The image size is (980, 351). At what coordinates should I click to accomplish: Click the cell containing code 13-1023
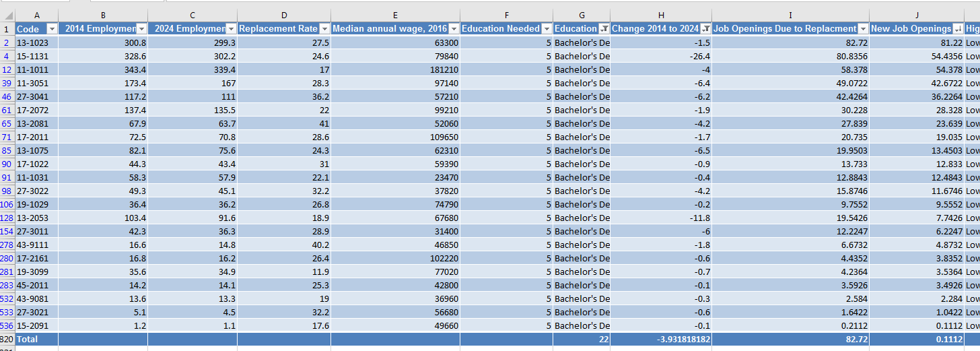(36, 42)
